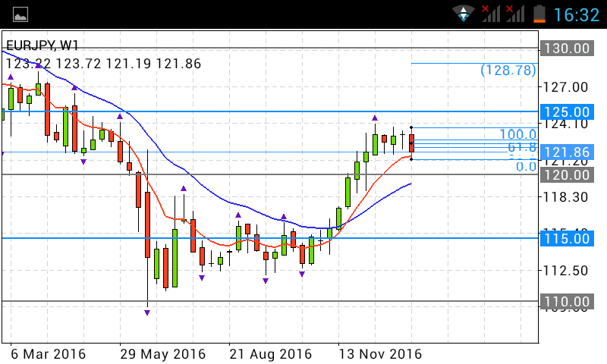Select the EURJPY, W1 chart title
Viewport: 607px width, 364px height.
[42, 45]
